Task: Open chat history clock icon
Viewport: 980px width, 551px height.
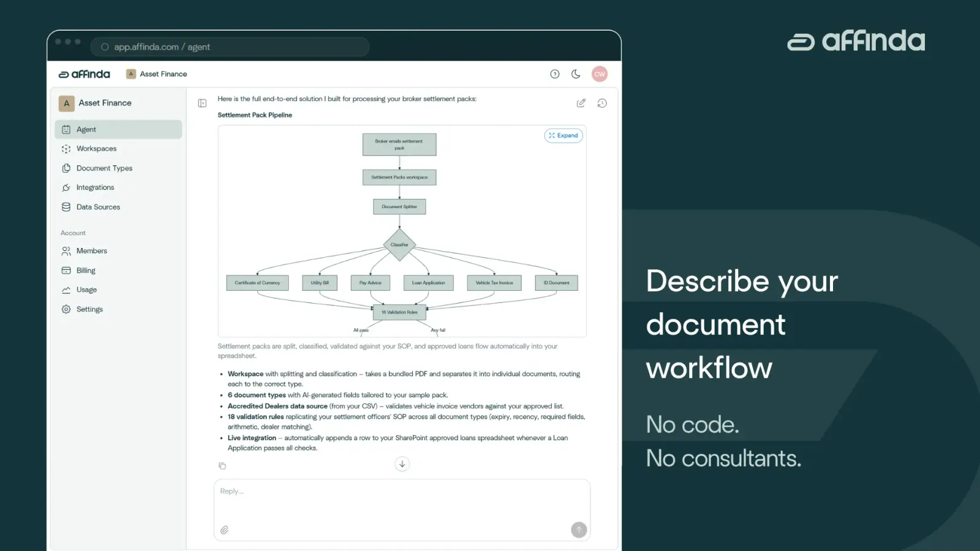Action: point(602,103)
